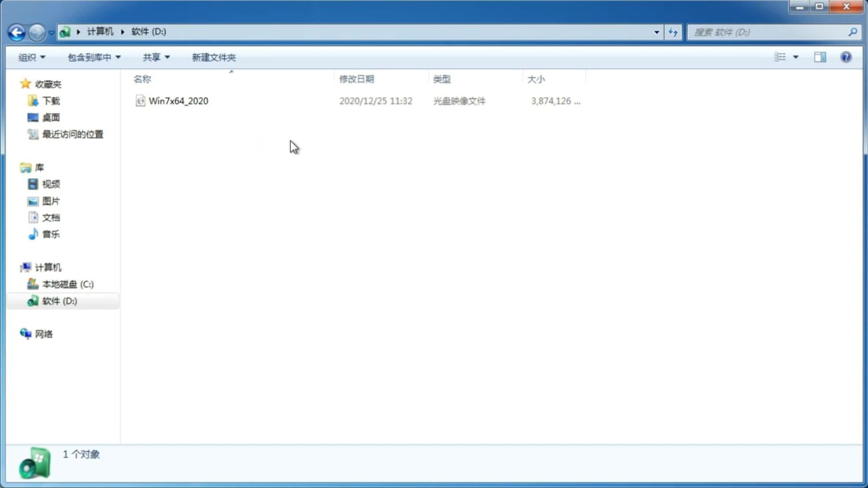868x488 pixels.
Task: Open the Win7x64_2020 disc image file
Action: (x=178, y=100)
